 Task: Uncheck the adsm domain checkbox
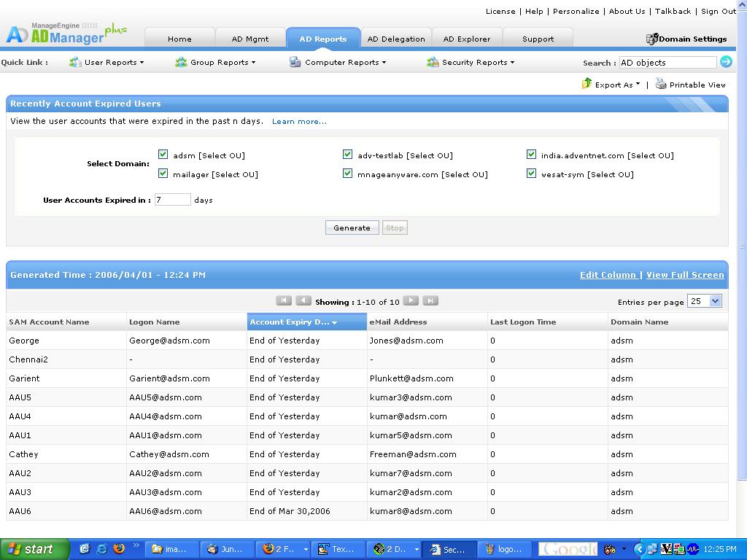pyautogui.click(x=163, y=155)
